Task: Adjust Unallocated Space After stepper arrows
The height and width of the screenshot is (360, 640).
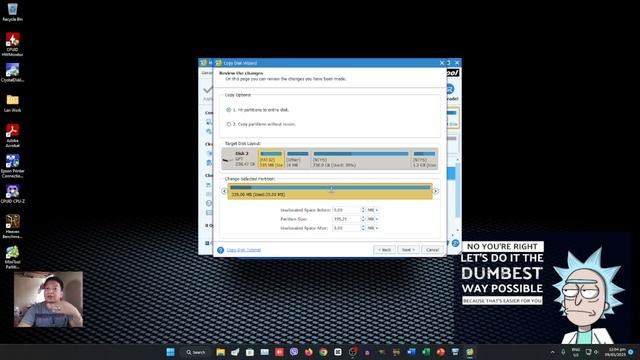Action: tap(362, 228)
